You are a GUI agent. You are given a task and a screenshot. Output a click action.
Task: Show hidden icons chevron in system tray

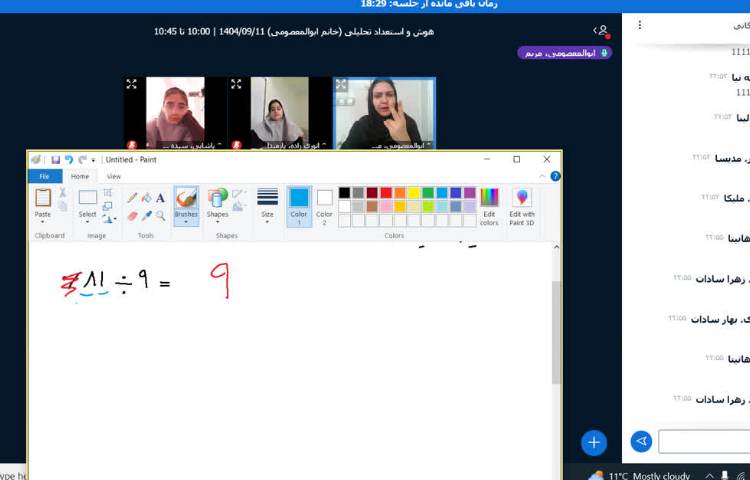point(709,476)
